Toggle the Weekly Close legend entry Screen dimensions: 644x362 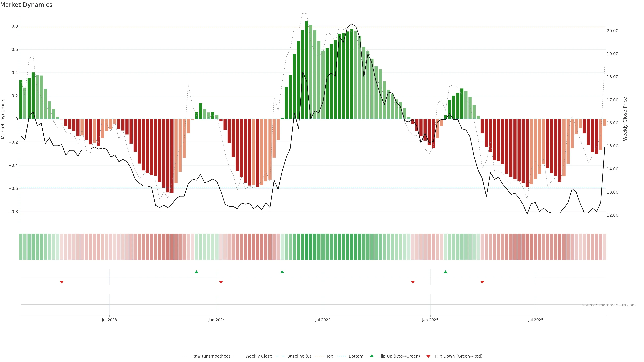click(258, 356)
